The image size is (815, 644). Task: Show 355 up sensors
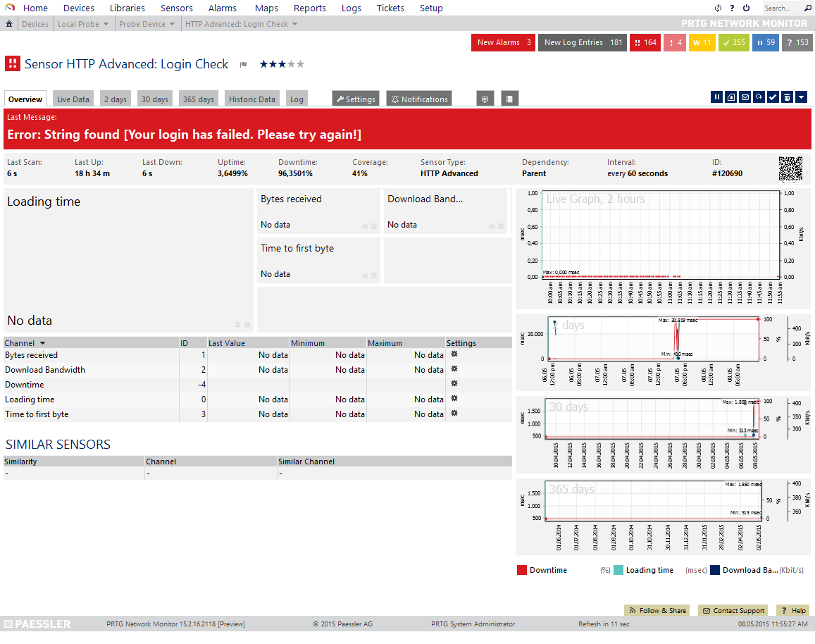pos(734,42)
